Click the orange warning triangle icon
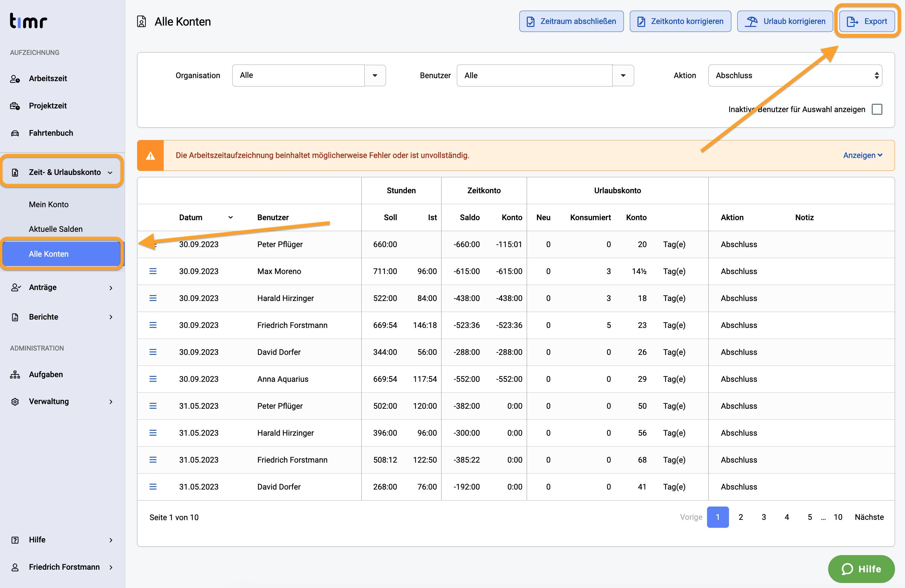This screenshot has height=588, width=905. coord(151,155)
